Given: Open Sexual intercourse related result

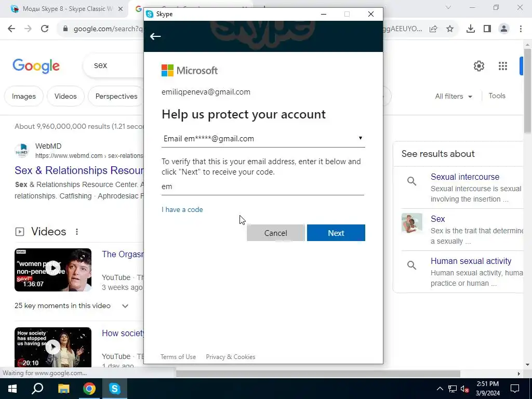Looking at the screenshot, I should tap(465, 177).
